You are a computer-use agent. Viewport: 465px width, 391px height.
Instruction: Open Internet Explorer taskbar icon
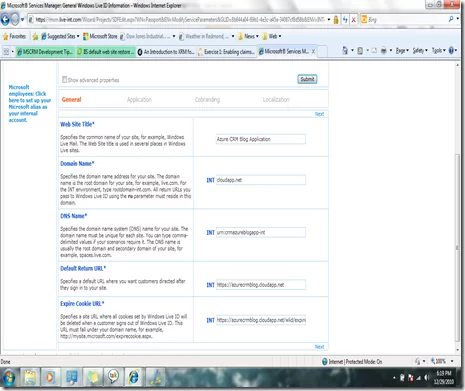tap(134, 377)
